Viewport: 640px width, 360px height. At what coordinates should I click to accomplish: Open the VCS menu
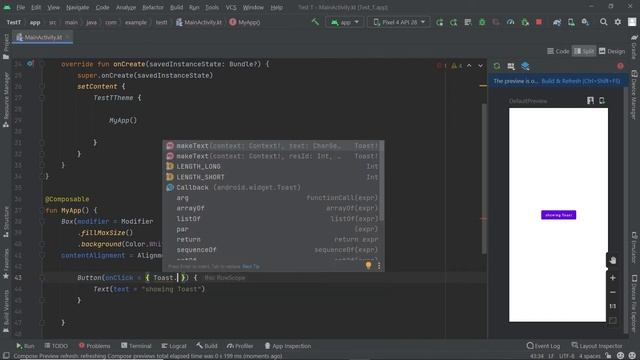tap(231, 7)
